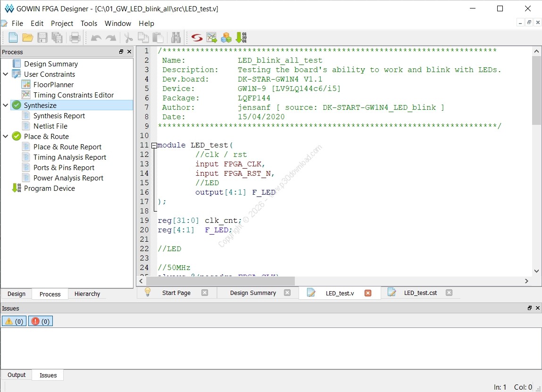Viewport: 542px width, 392px height.
Task: Click the editor vertical scroll down arrow
Action: tap(536, 271)
